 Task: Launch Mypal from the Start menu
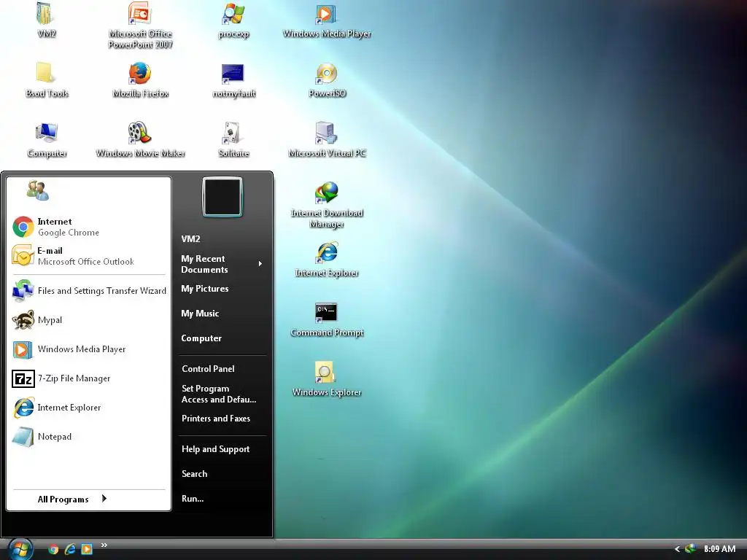(x=88, y=320)
